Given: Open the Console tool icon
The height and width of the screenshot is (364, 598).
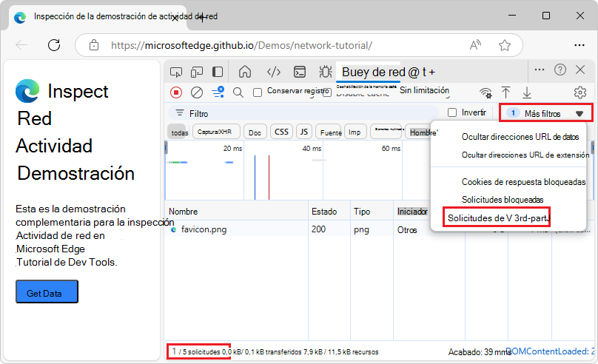Looking at the screenshot, I should 300,72.
